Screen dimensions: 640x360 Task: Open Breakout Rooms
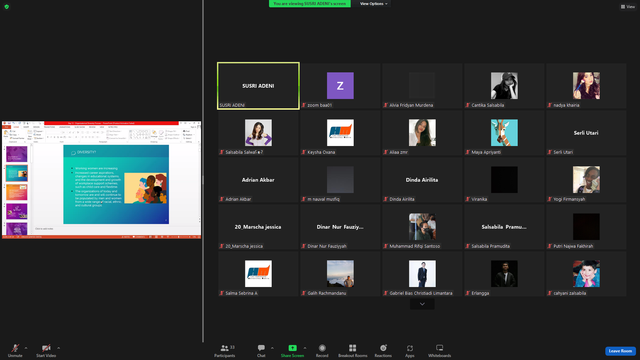(353, 350)
